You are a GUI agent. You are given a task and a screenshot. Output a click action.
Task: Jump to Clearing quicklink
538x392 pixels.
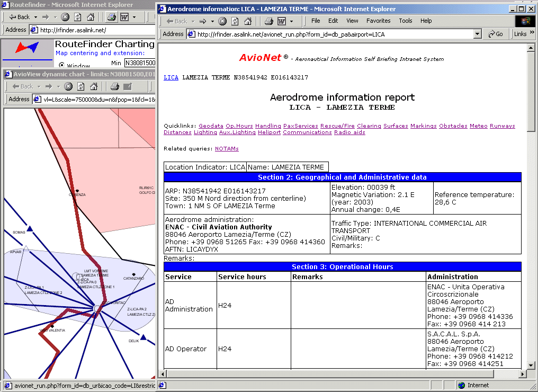[x=369, y=126]
